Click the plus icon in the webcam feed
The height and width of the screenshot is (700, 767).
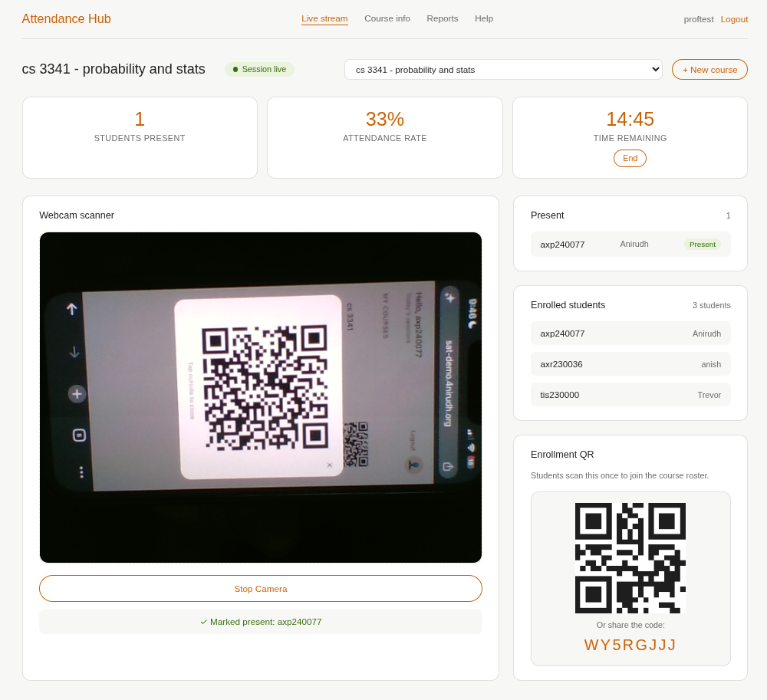click(x=77, y=394)
